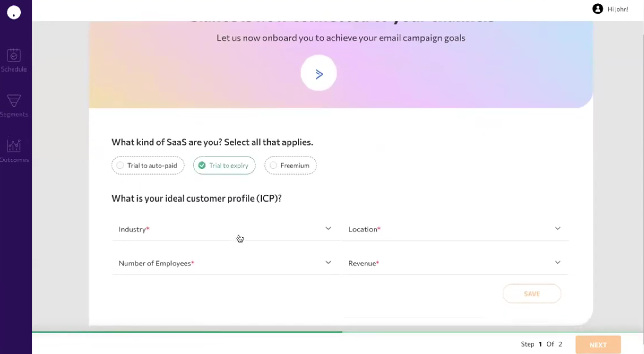
Task: Click the green checkmark on Trial to expiry
Action: pos(202,165)
